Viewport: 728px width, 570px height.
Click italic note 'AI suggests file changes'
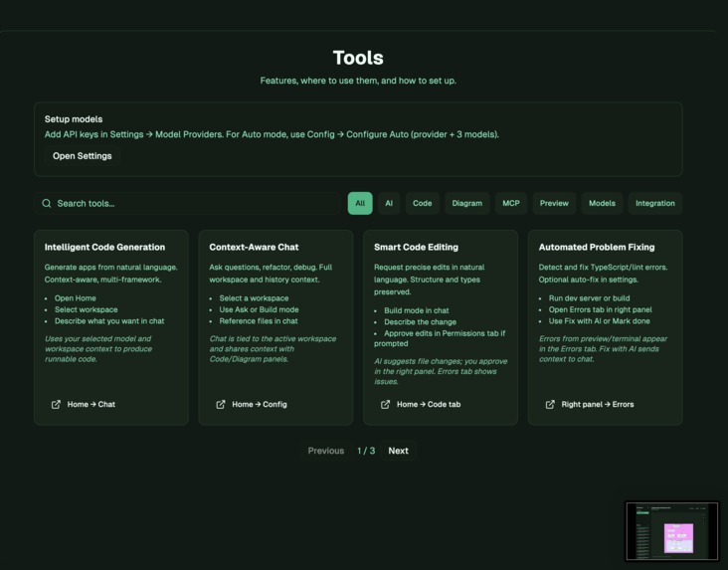coord(441,371)
